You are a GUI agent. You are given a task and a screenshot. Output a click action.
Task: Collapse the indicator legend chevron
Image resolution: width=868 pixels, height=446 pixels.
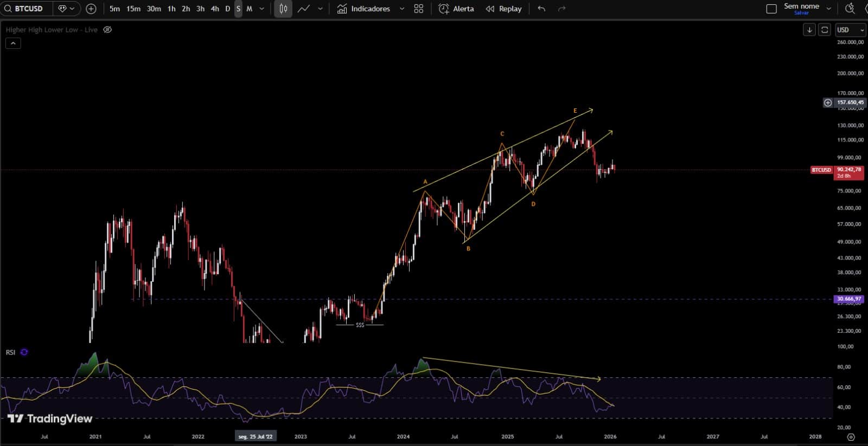[13, 43]
